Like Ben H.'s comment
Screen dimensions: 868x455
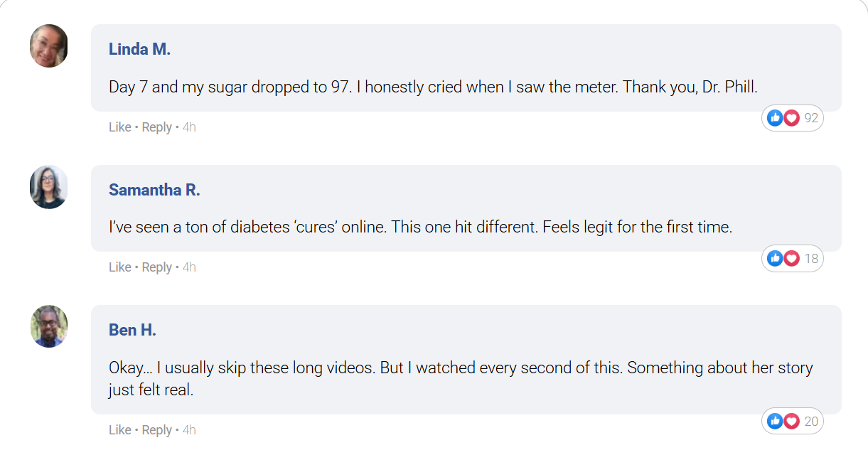pyautogui.click(x=119, y=430)
